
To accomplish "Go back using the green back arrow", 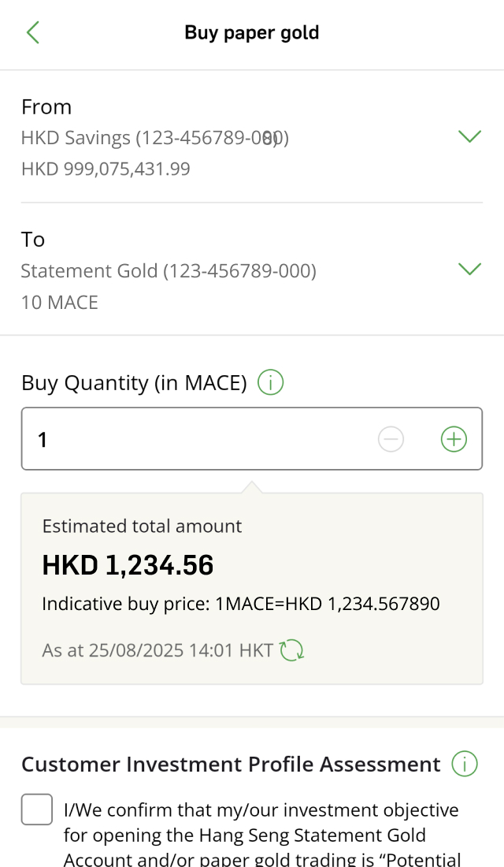I will 32,32.
